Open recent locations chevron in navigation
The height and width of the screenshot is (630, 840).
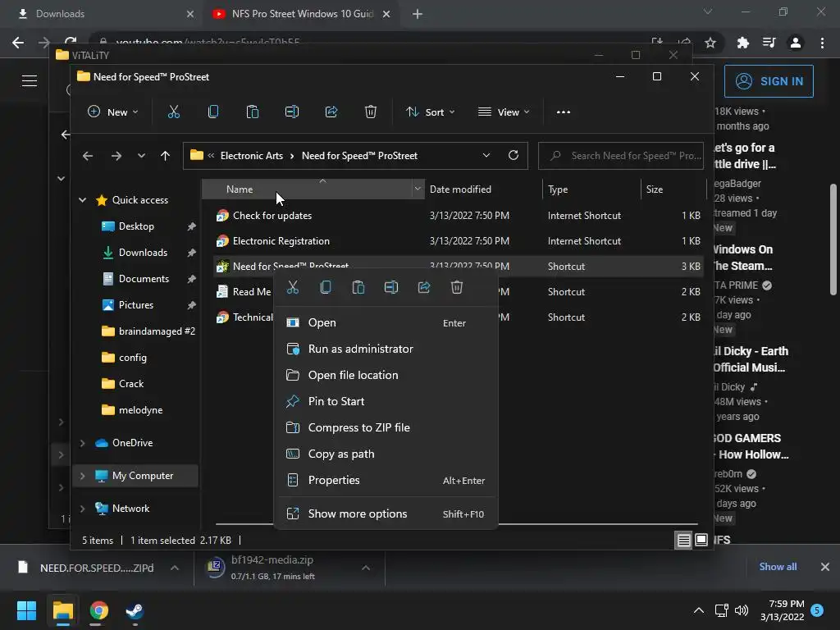pyautogui.click(x=141, y=156)
